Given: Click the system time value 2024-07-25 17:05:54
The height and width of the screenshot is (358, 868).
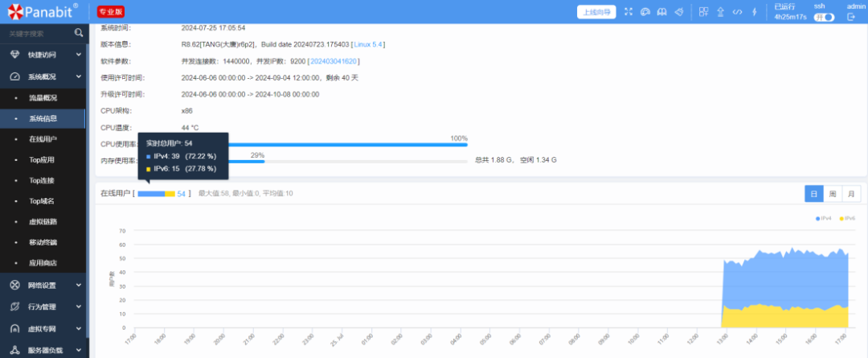Looking at the screenshot, I should click(214, 27).
